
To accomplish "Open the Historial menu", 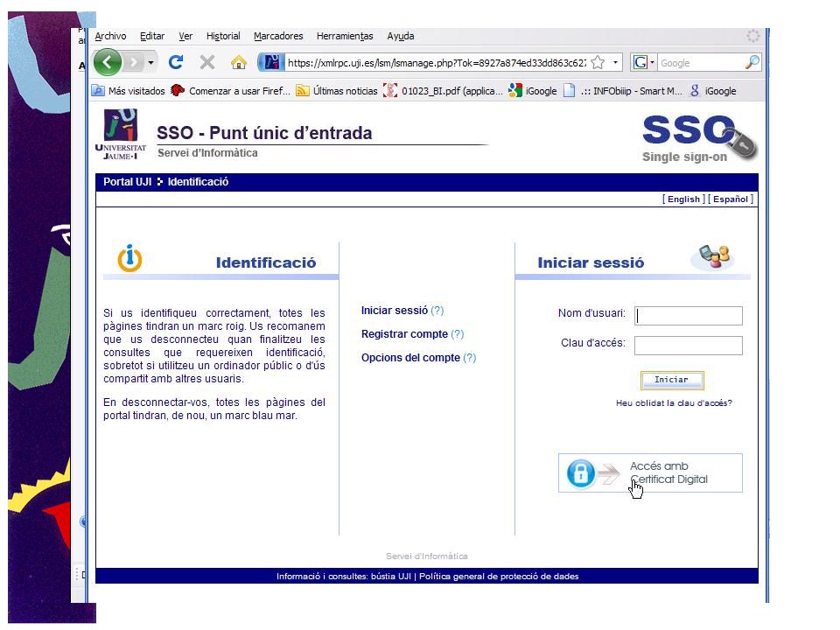I will pos(223,36).
